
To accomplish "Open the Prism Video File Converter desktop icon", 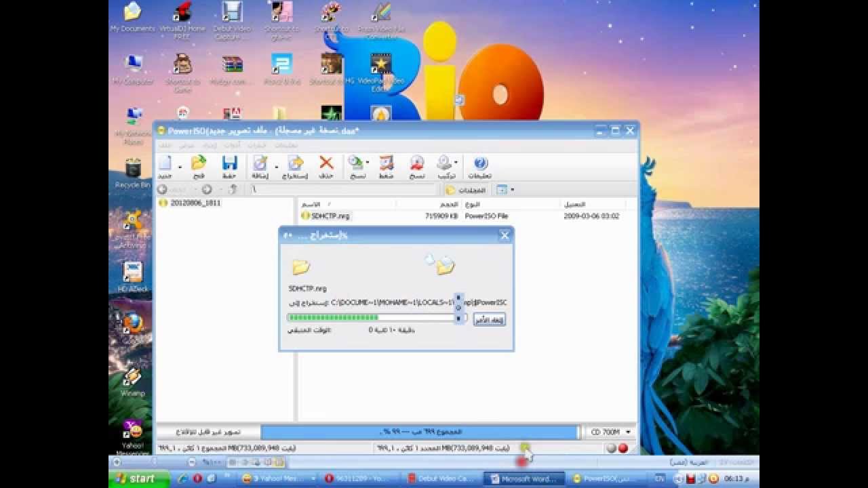I will tap(381, 20).
